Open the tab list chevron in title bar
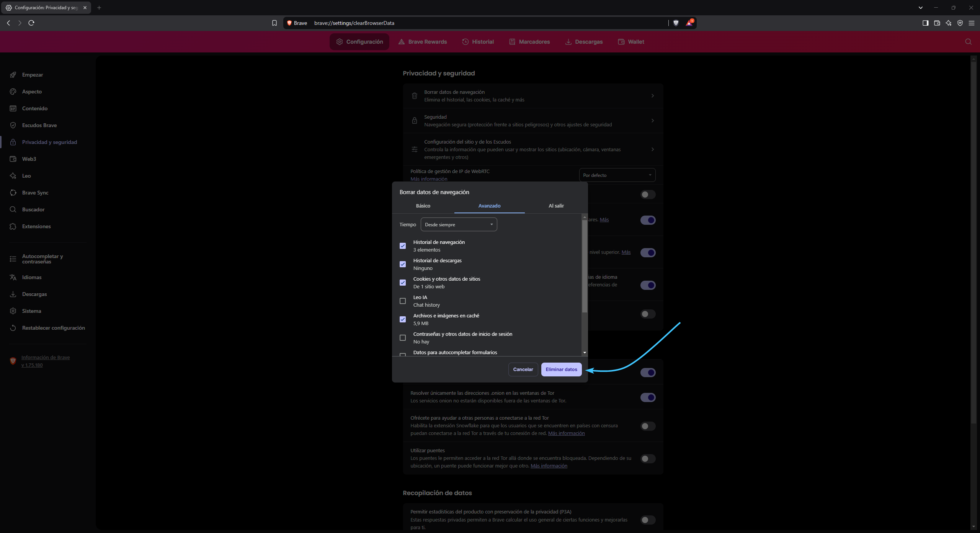980x533 pixels. pyautogui.click(x=921, y=8)
